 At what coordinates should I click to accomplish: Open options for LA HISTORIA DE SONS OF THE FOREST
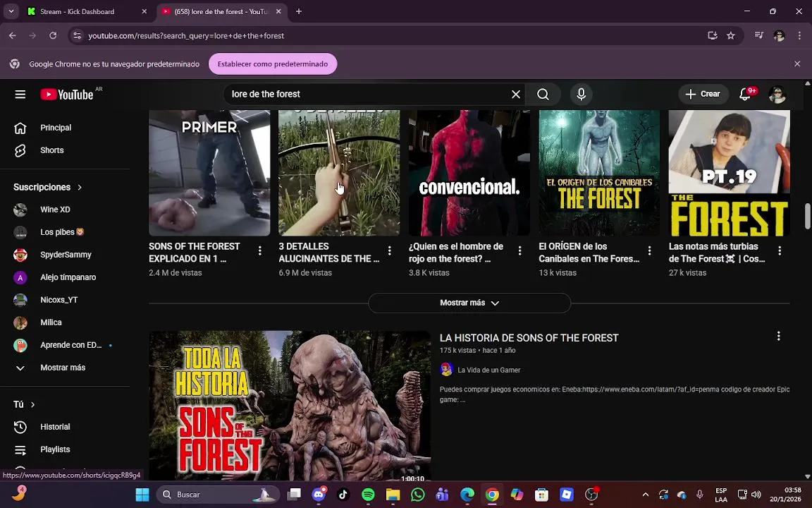tap(778, 337)
